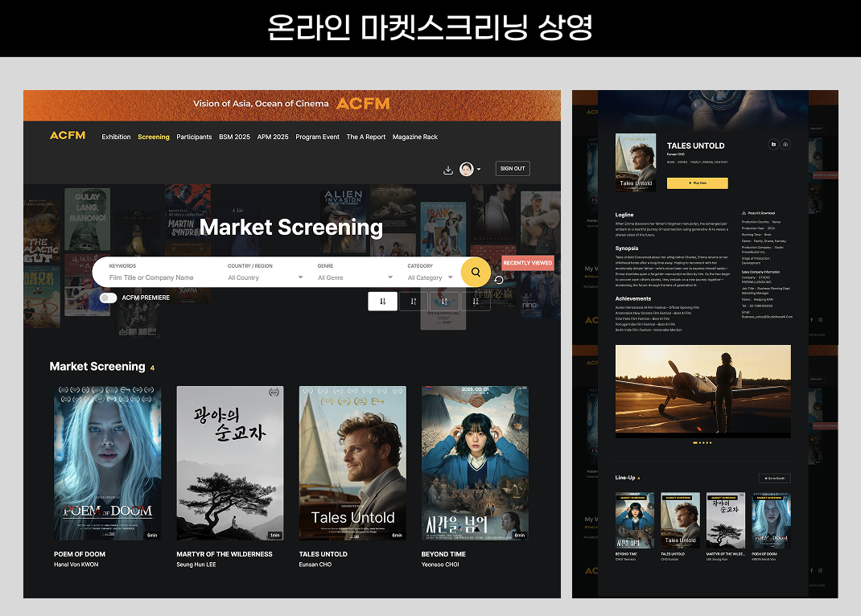Click the Synopsis heading
This screenshot has width=861, height=616.
pos(627,248)
